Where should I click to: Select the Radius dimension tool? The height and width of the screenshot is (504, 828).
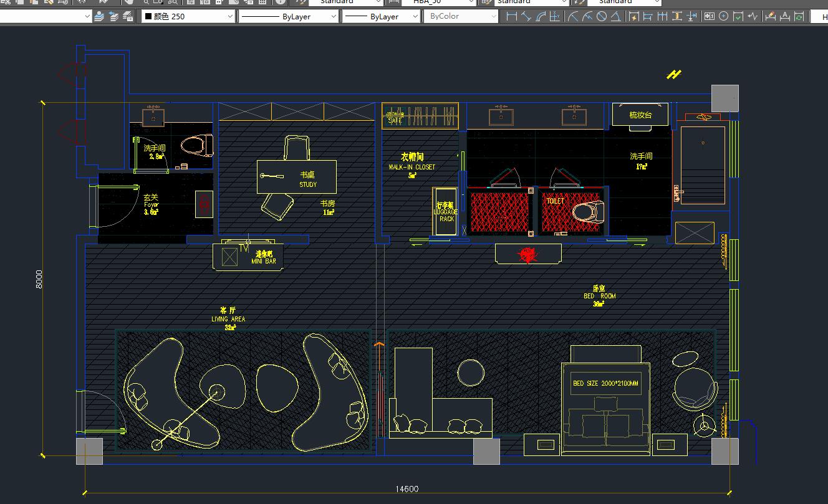pos(573,17)
